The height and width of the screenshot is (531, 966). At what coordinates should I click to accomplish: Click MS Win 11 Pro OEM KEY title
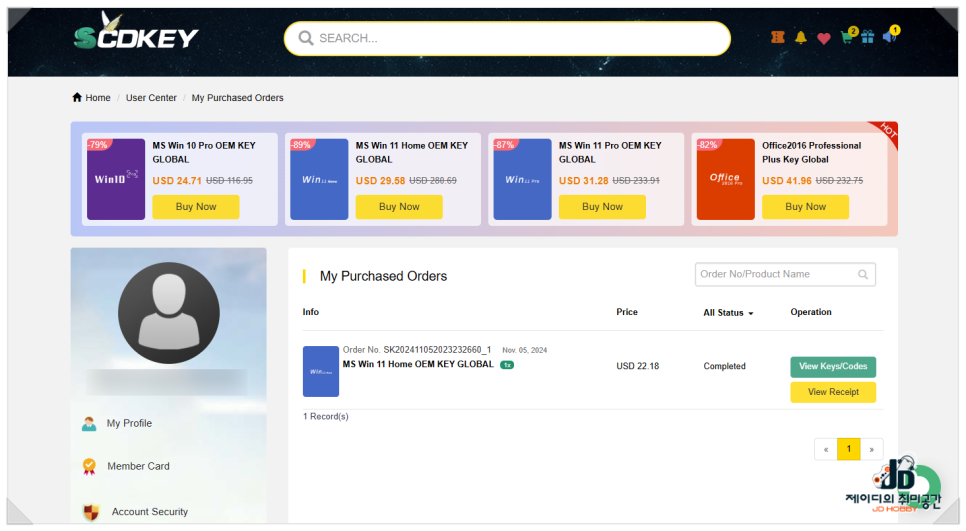(610, 152)
